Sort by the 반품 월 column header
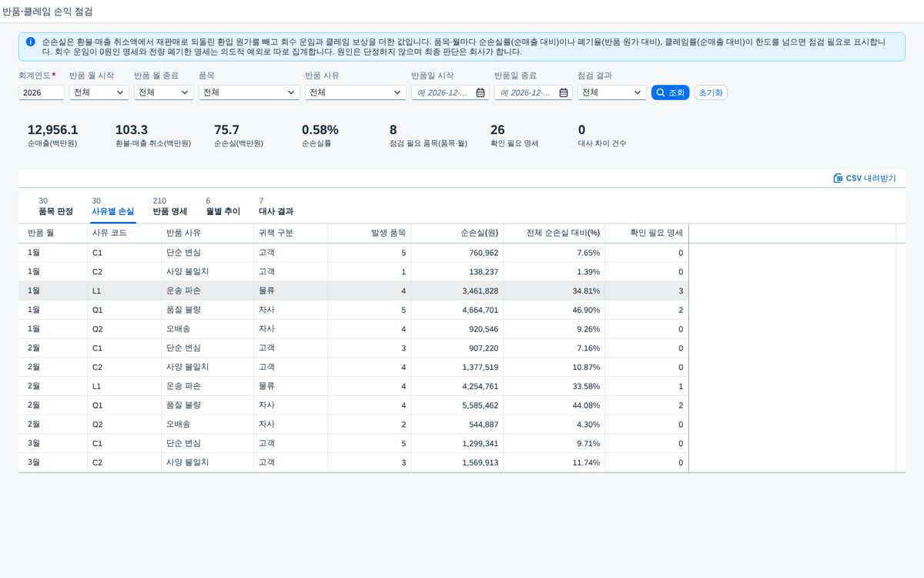The height and width of the screenshot is (578, 924). click(52, 233)
